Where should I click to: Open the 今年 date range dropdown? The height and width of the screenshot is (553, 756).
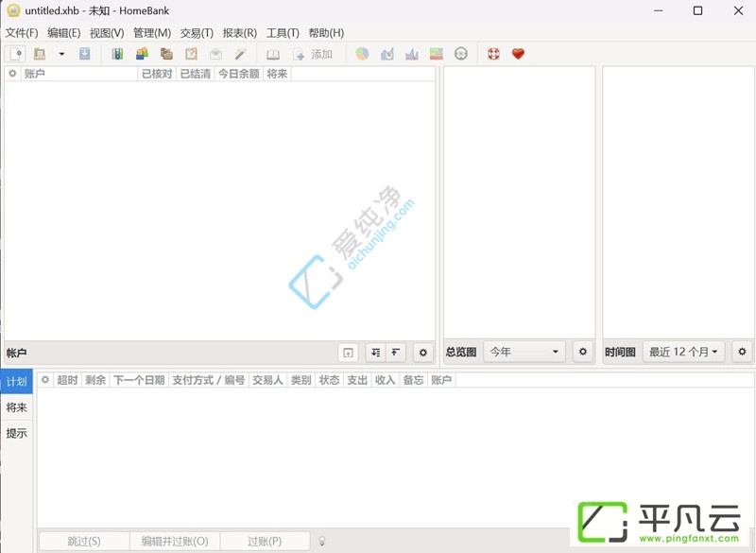pos(524,352)
